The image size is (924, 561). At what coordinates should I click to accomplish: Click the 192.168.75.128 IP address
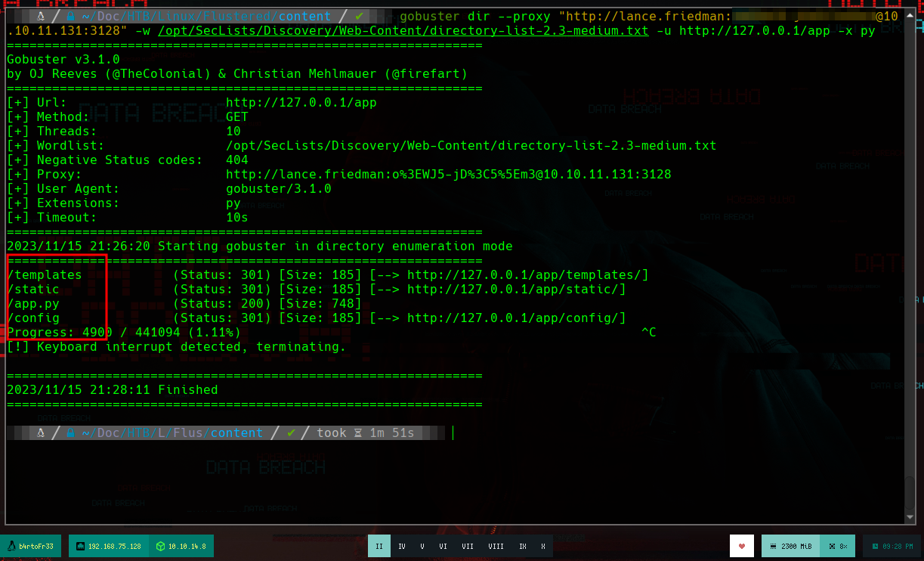click(115, 546)
